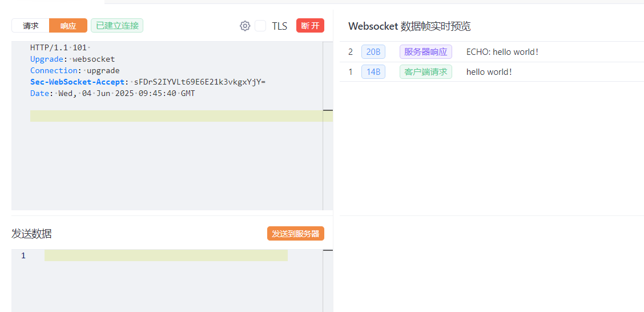Click the Upgrade: websocket header line
The height and width of the screenshot is (312, 644).
coord(73,59)
